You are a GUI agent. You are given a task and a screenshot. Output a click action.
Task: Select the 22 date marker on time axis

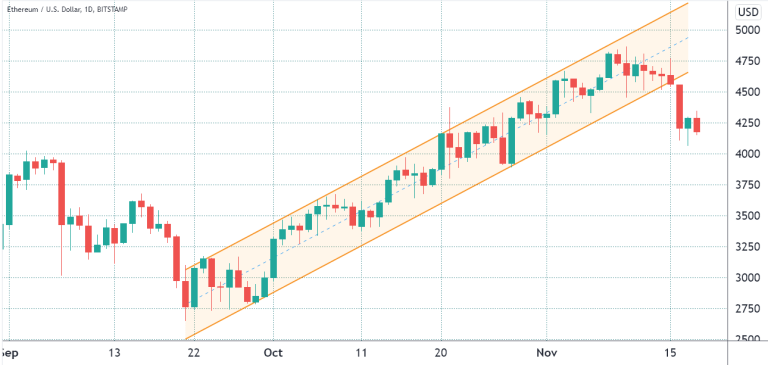click(x=194, y=353)
